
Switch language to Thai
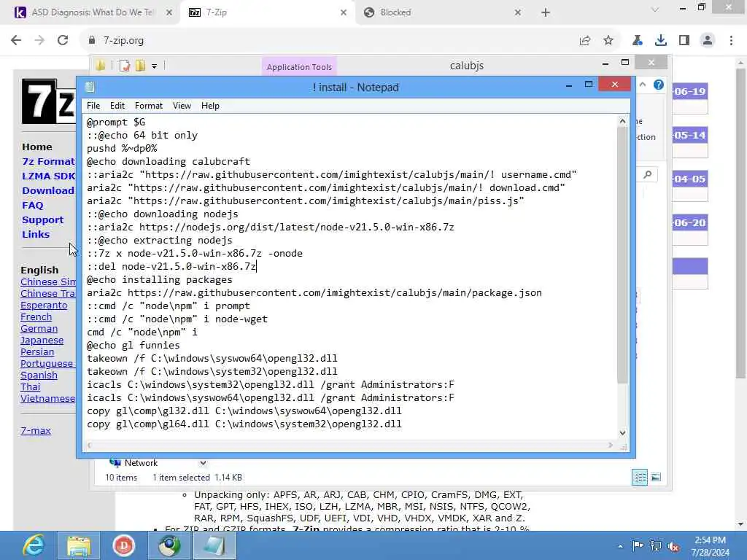(x=31, y=387)
